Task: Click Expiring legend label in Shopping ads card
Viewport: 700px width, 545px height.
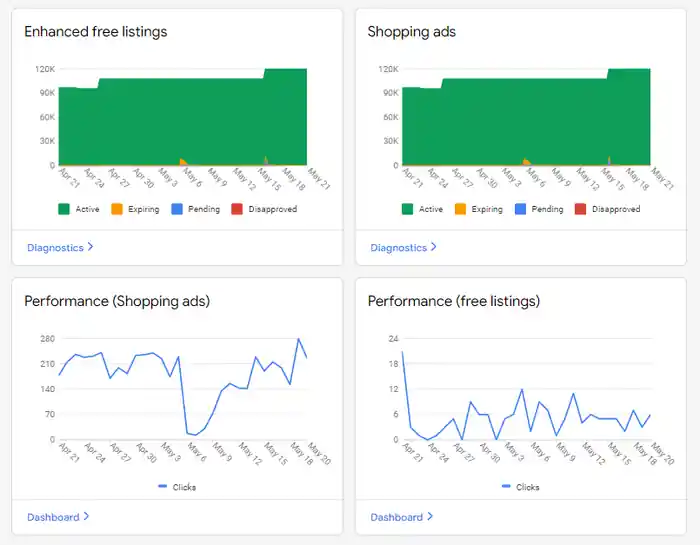Action: click(487, 209)
